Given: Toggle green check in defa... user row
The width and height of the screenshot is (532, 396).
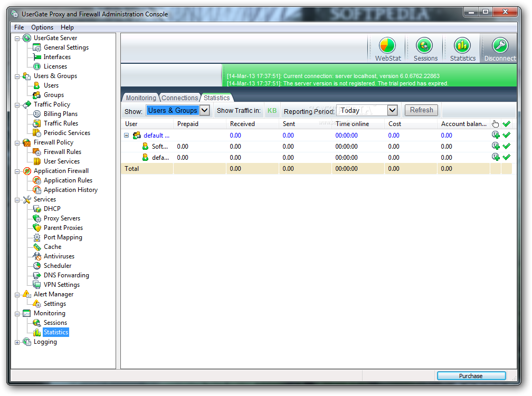Looking at the screenshot, I should click(x=507, y=157).
